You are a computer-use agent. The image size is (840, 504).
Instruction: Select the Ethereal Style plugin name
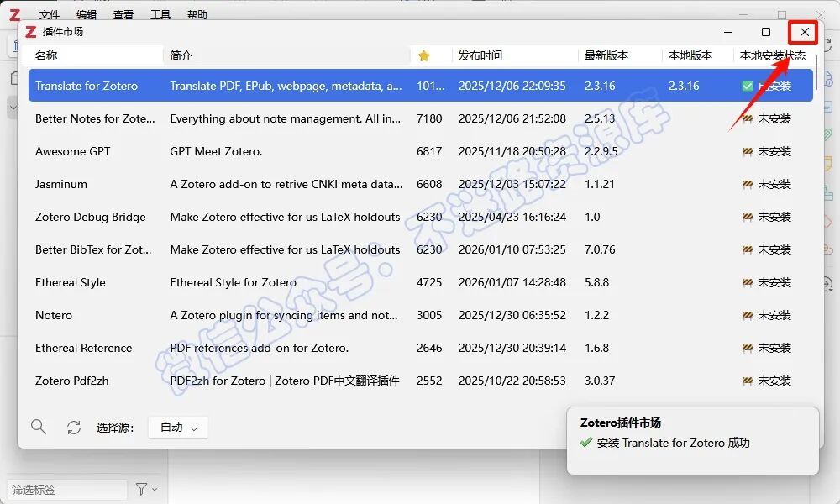71,282
